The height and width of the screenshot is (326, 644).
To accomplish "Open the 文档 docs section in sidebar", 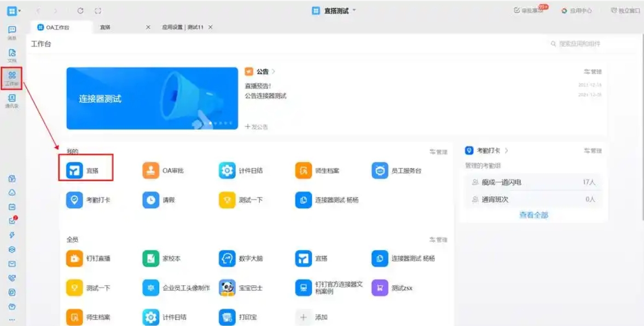I will (12, 53).
